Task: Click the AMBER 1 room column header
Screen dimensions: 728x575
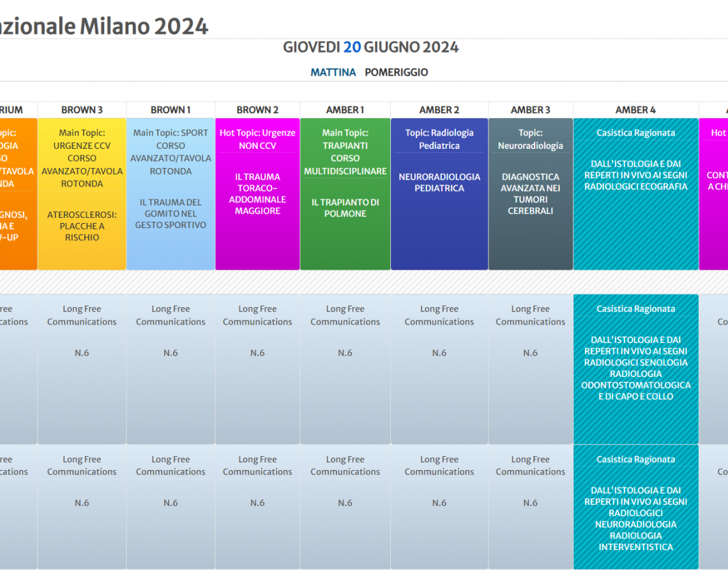Action: tap(345, 110)
